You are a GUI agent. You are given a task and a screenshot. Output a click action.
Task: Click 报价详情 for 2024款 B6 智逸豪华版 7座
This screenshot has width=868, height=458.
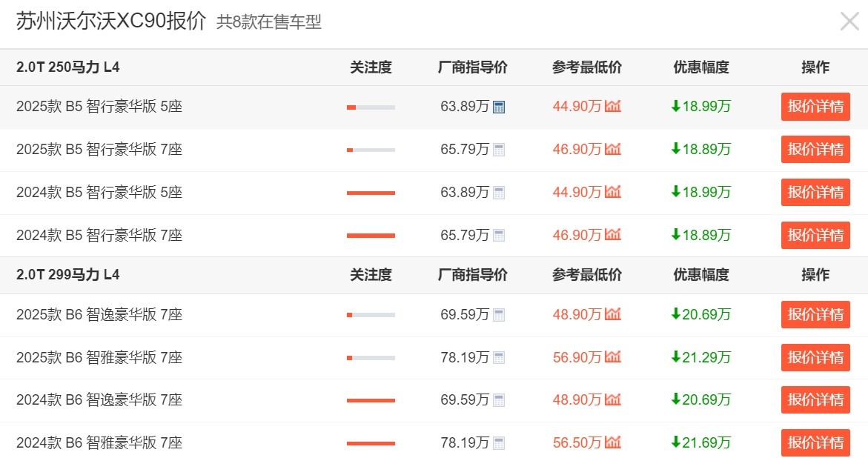pyautogui.click(x=815, y=400)
